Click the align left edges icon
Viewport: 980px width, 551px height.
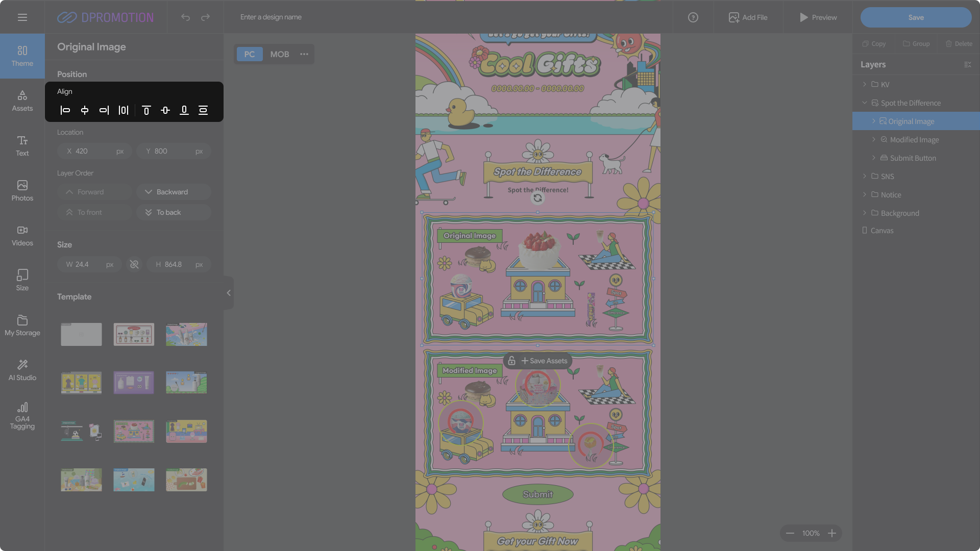(x=65, y=110)
